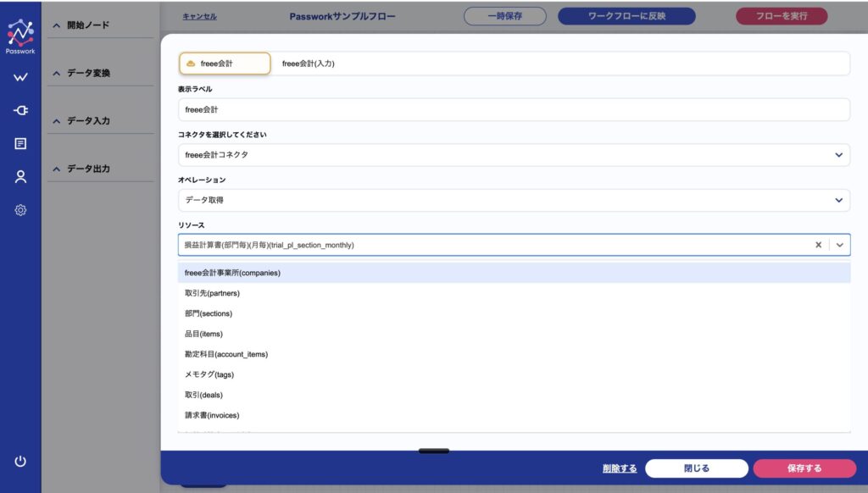Click the 削除する link
Viewport: 868px width, 493px height.
619,468
